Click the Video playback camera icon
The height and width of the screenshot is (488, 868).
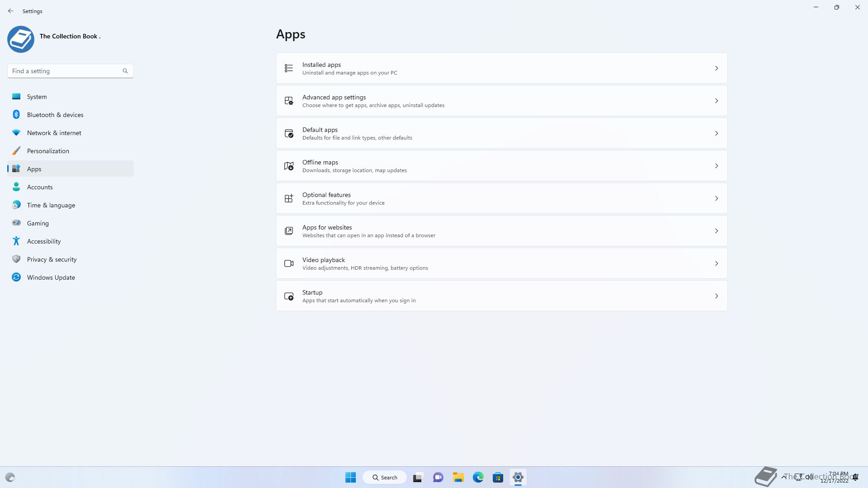click(289, 263)
